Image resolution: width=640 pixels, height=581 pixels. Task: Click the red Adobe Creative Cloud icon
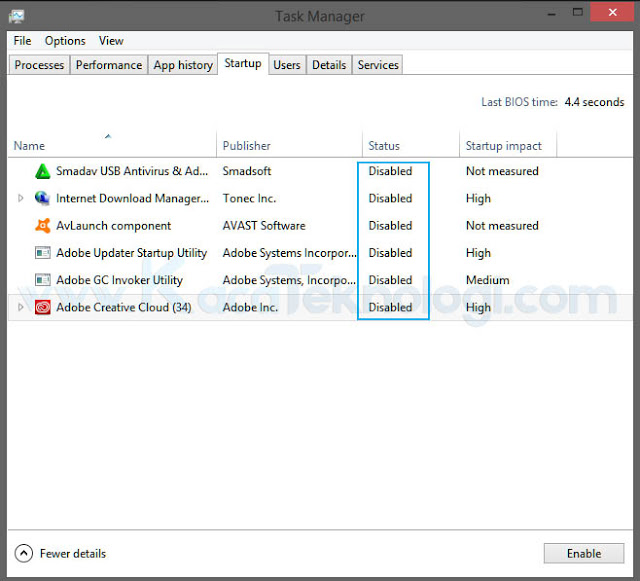(42, 307)
